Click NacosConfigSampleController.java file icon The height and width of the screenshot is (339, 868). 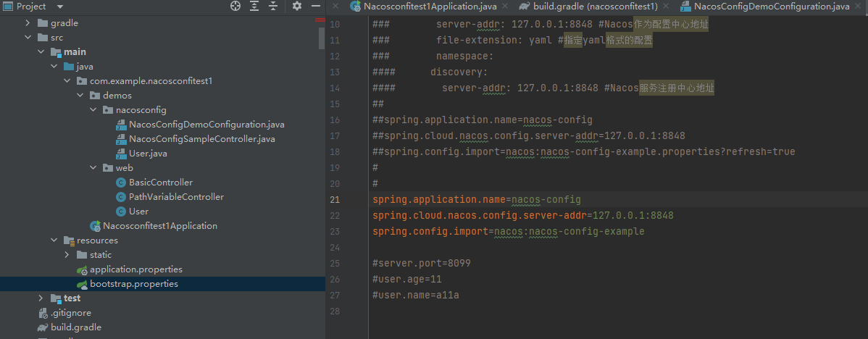click(x=121, y=139)
